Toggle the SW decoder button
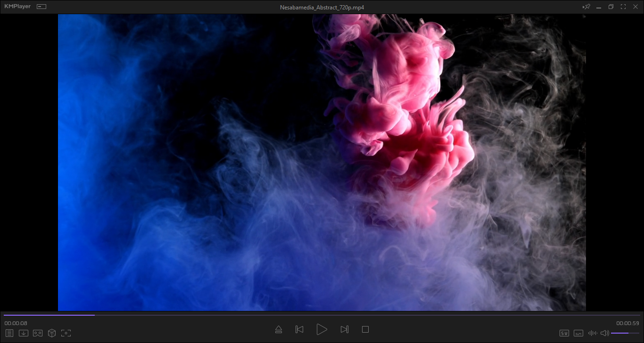 point(564,333)
